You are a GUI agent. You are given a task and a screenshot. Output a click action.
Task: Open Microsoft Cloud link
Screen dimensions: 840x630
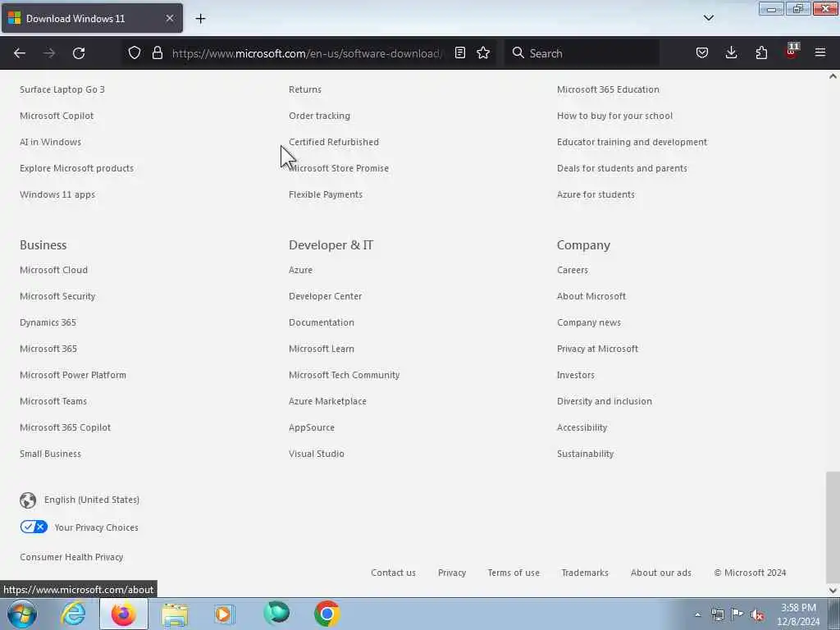[53, 270]
